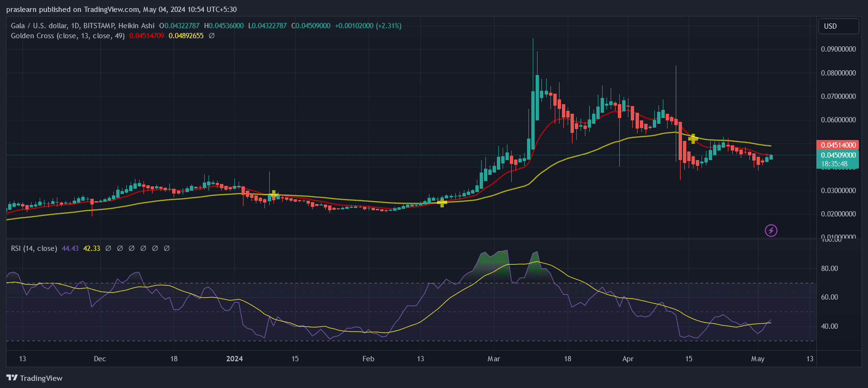The width and height of the screenshot is (868, 388).
Task: Select the Golden Cross indicator legend
Action: (x=68, y=36)
